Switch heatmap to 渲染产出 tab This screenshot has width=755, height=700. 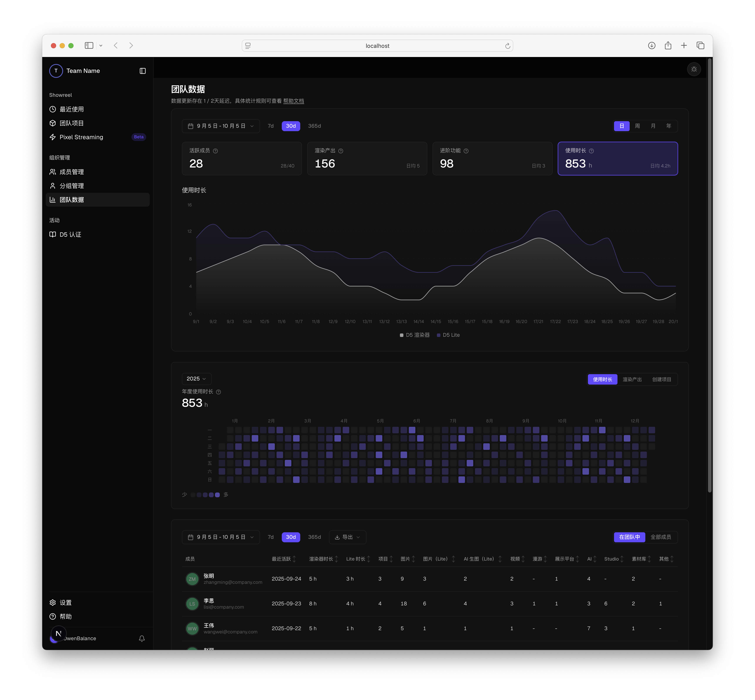tap(632, 380)
